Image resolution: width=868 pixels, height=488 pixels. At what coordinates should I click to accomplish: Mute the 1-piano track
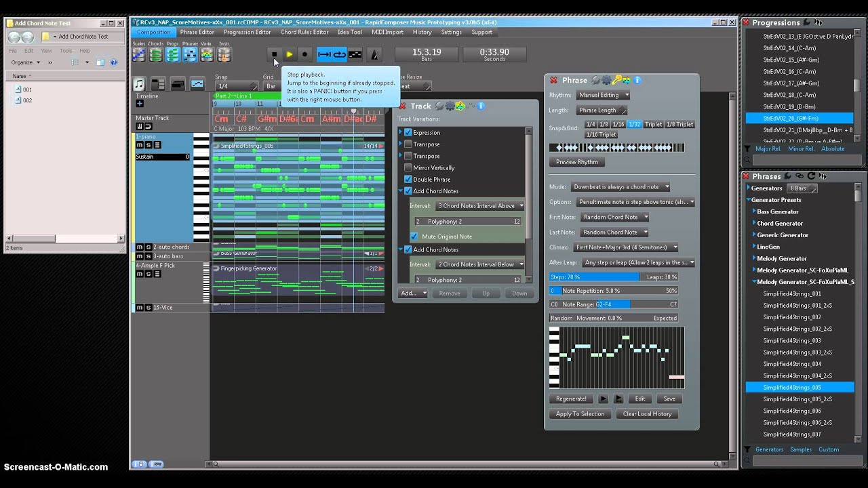[x=140, y=145]
